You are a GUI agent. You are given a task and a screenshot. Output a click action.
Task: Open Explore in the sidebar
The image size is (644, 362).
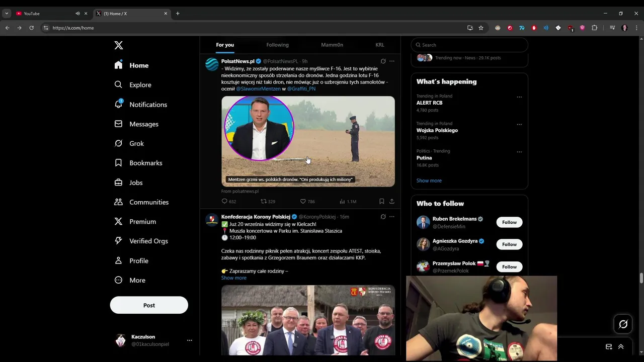tap(133, 85)
